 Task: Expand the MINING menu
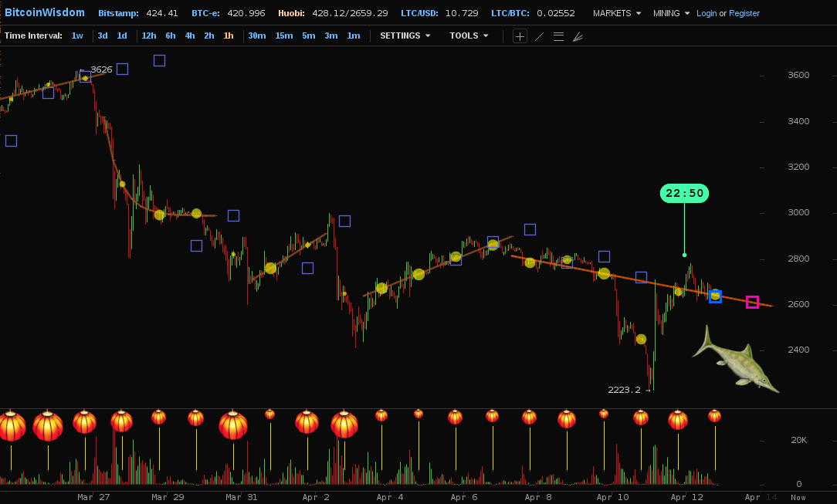pos(671,13)
